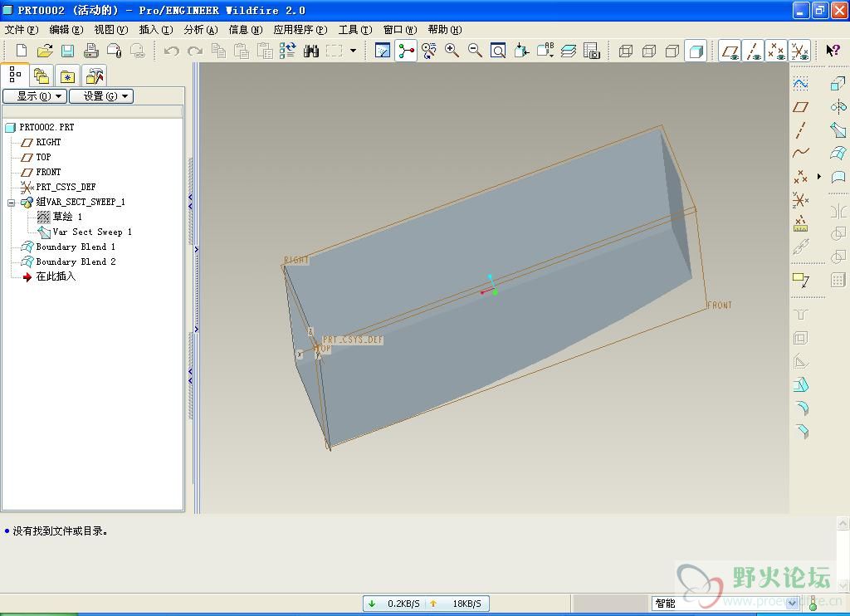Toggle datum points visibility
This screenshot has height=616, width=850.
click(777, 51)
